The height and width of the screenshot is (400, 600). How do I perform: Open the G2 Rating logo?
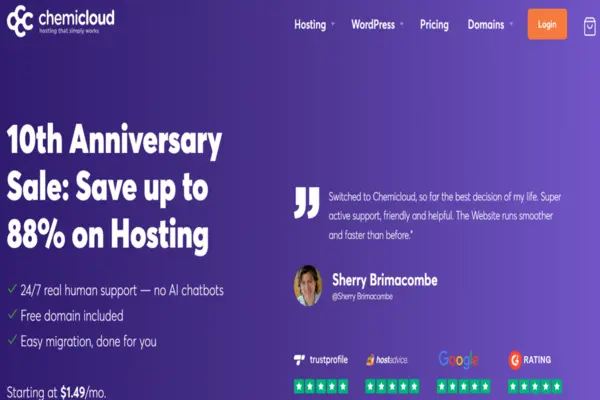click(530, 360)
